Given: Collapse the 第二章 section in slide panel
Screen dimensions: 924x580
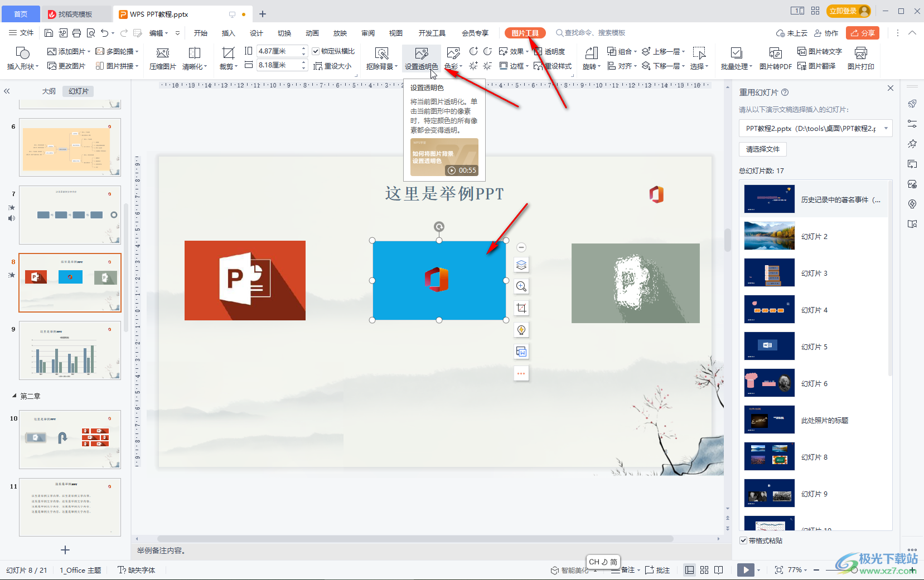Looking at the screenshot, I should [x=14, y=396].
